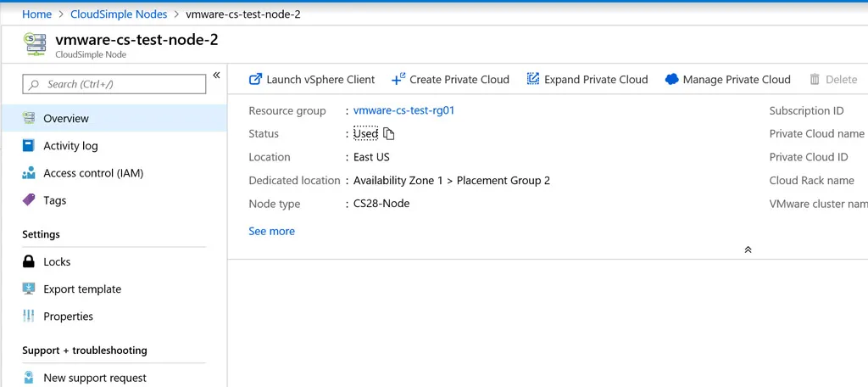Select the East US location value

click(371, 157)
